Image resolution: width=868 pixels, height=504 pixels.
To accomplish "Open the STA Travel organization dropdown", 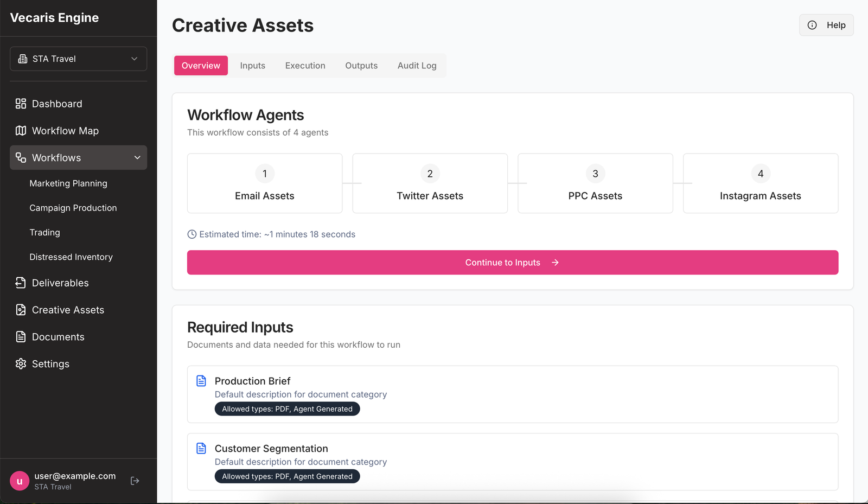I will pyautogui.click(x=78, y=59).
